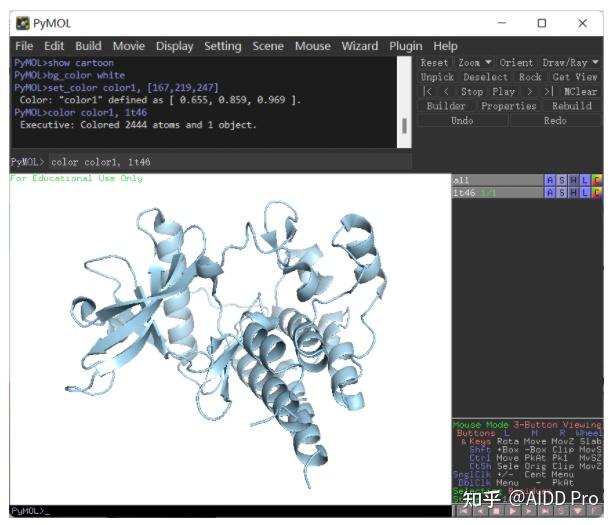Open the Color menu for 1t46 object
Image resolution: width=615 pixels, height=525 pixels.
coord(597,193)
